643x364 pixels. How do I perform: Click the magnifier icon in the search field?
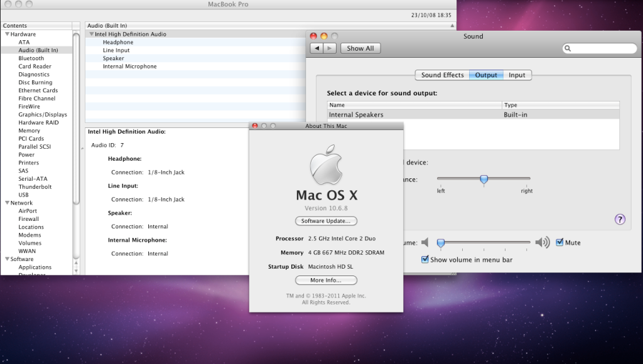[x=568, y=48]
